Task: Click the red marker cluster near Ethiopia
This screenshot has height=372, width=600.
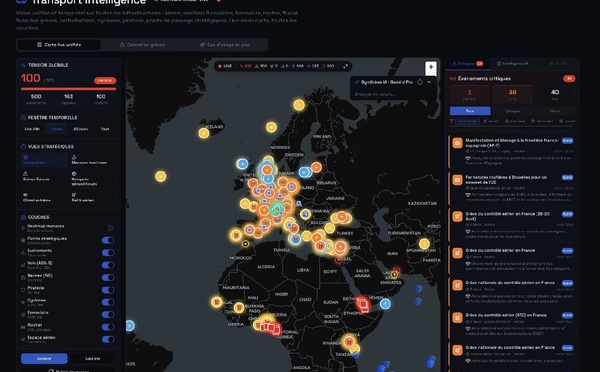Action: tap(363, 305)
